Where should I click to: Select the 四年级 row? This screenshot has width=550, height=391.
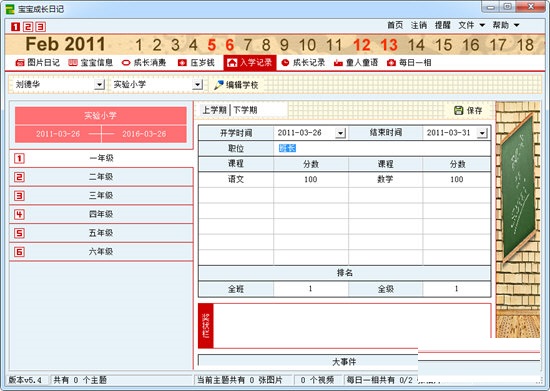click(101, 214)
